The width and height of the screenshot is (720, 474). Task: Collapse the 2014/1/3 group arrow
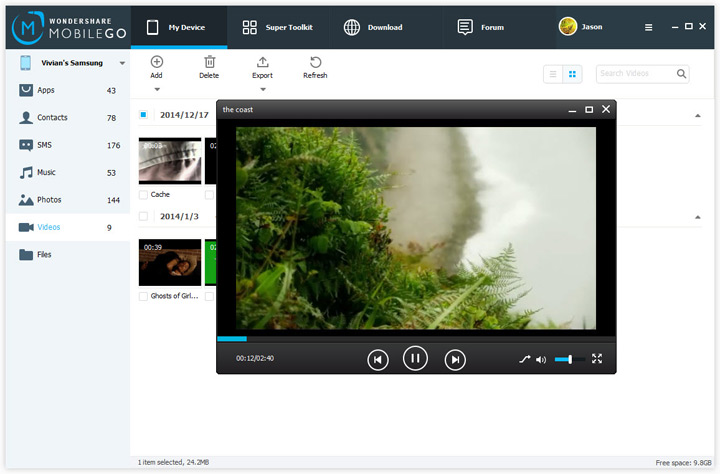698,217
